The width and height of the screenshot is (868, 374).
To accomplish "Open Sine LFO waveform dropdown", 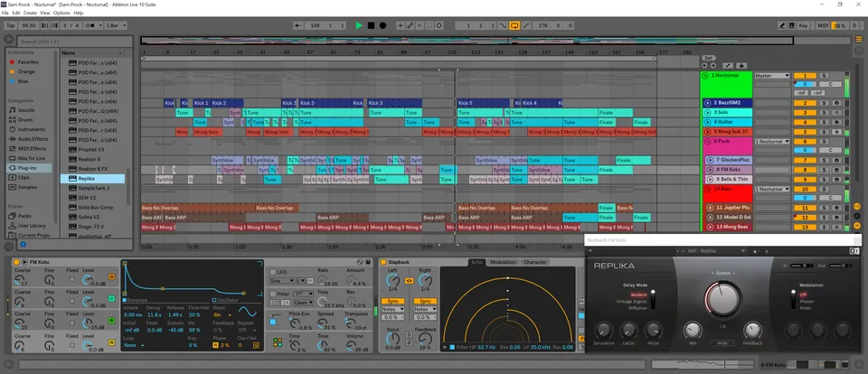I will click(x=282, y=281).
